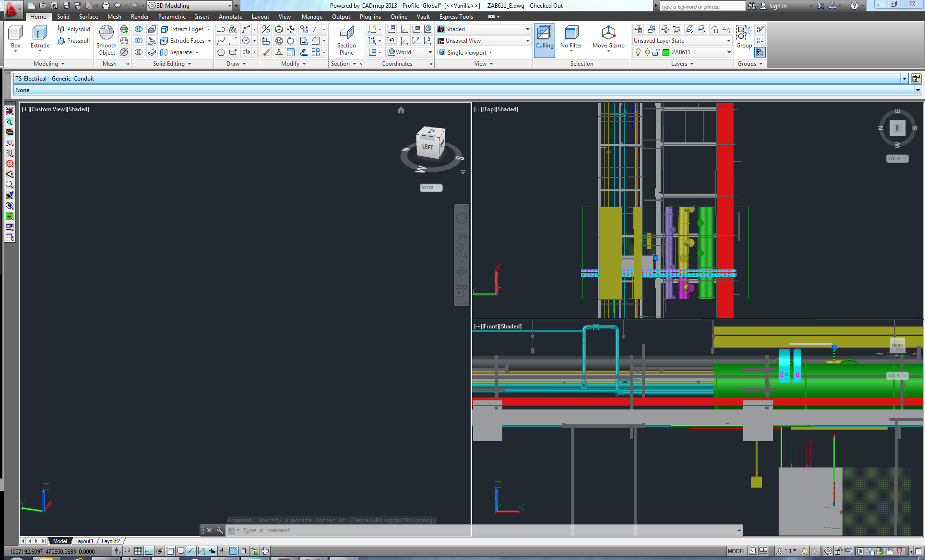Toggle Ortho Mode in status bar
925x560 pixels.
click(x=149, y=551)
